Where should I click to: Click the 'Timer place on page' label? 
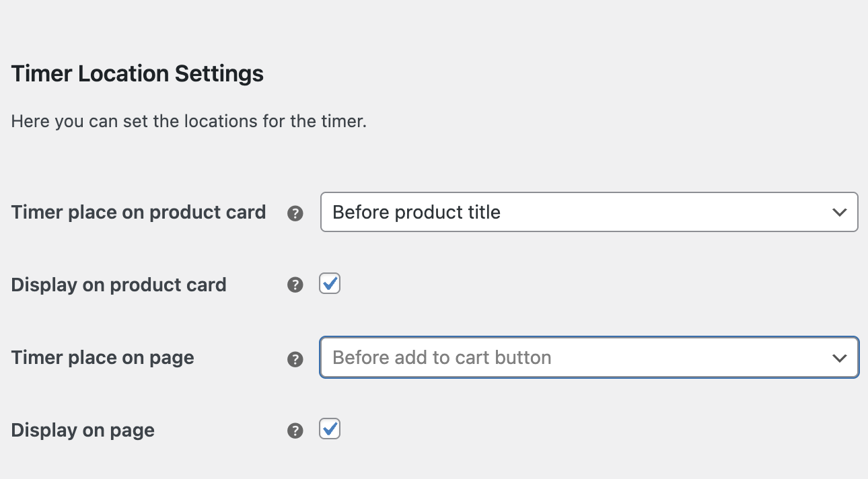102,357
